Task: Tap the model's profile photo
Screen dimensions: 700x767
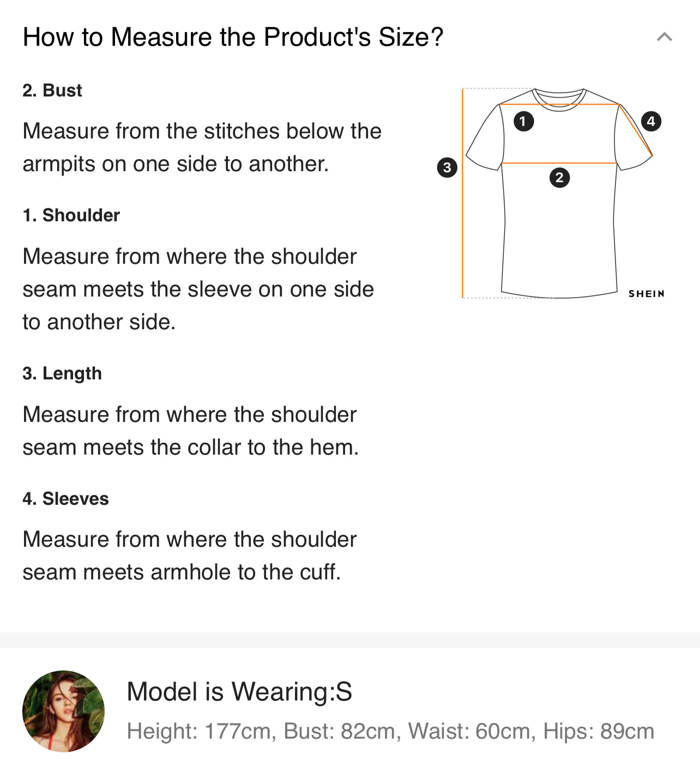Action: tap(63, 711)
